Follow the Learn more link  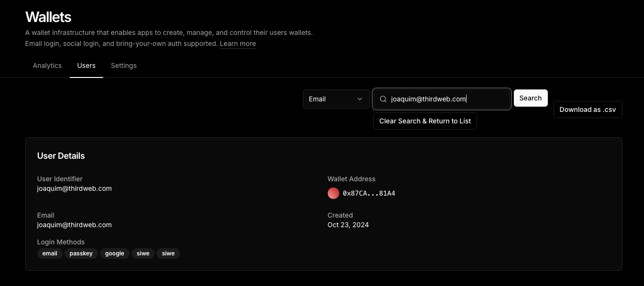(238, 44)
